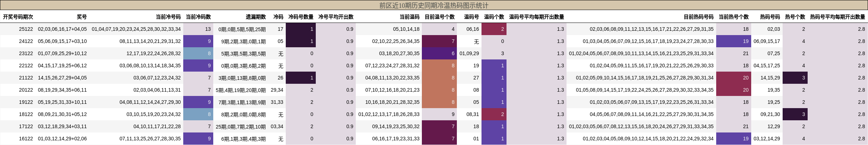Select period number 24122
This screenshot has height=145, width=868.
[x=26, y=41]
